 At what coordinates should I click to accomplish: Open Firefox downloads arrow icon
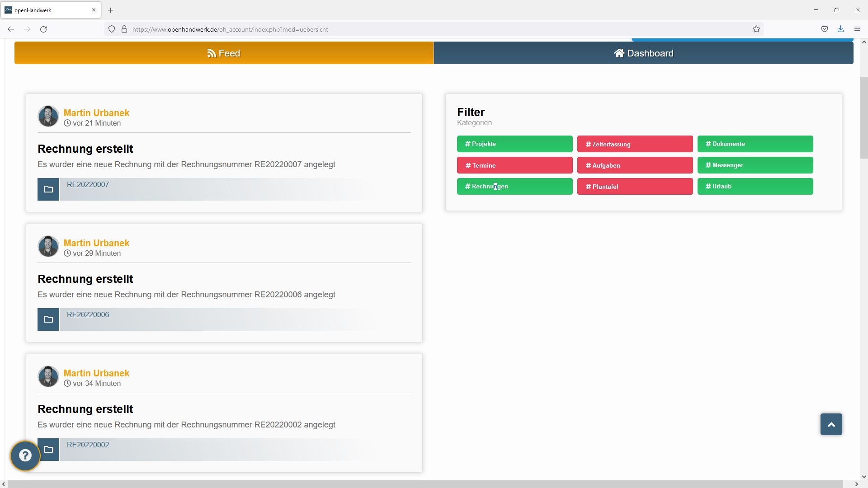(840, 29)
